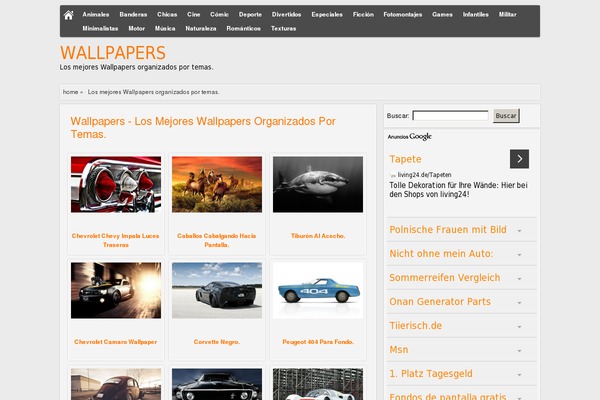The height and width of the screenshot is (400, 600).
Task: Open the living24.de/Tapeten ad URL
Action: pyautogui.click(x=424, y=175)
